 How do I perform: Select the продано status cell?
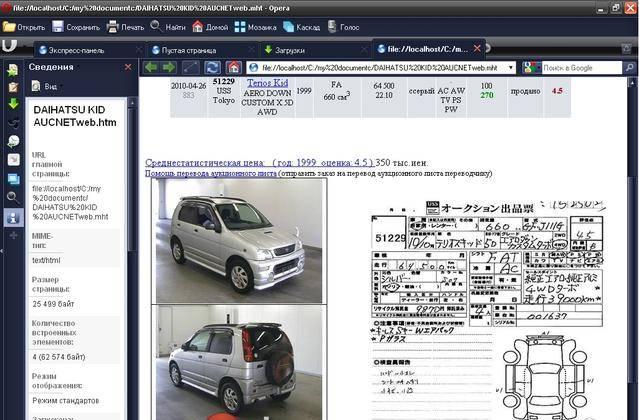click(525, 91)
